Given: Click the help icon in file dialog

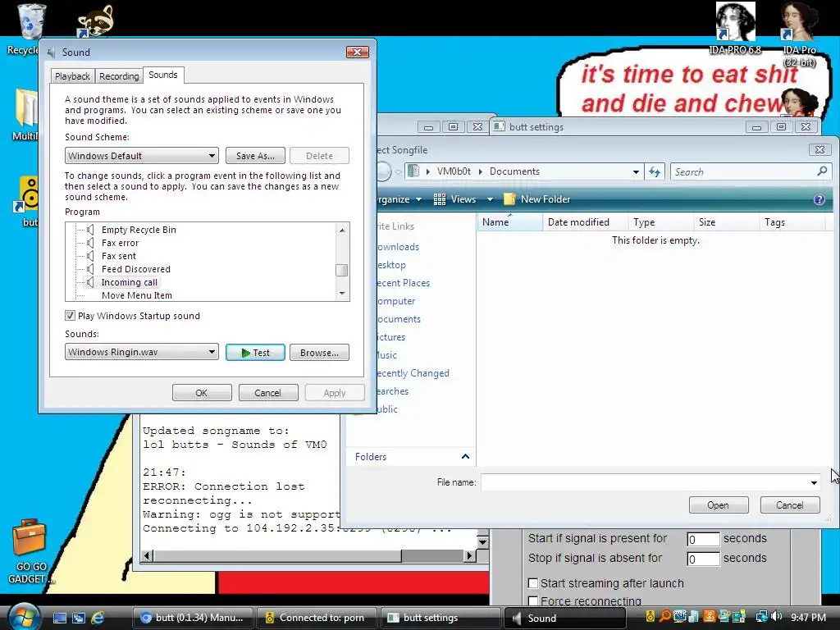Looking at the screenshot, I should point(819,199).
